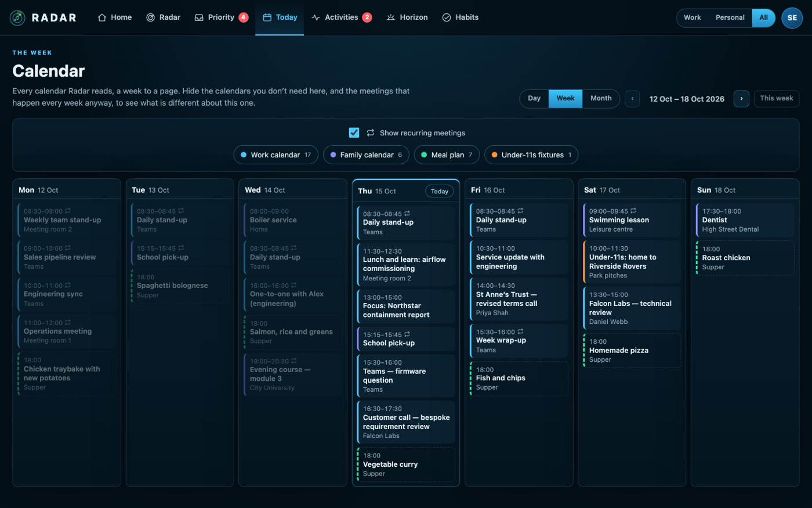
Task: Click the This week button
Action: tap(777, 98)
